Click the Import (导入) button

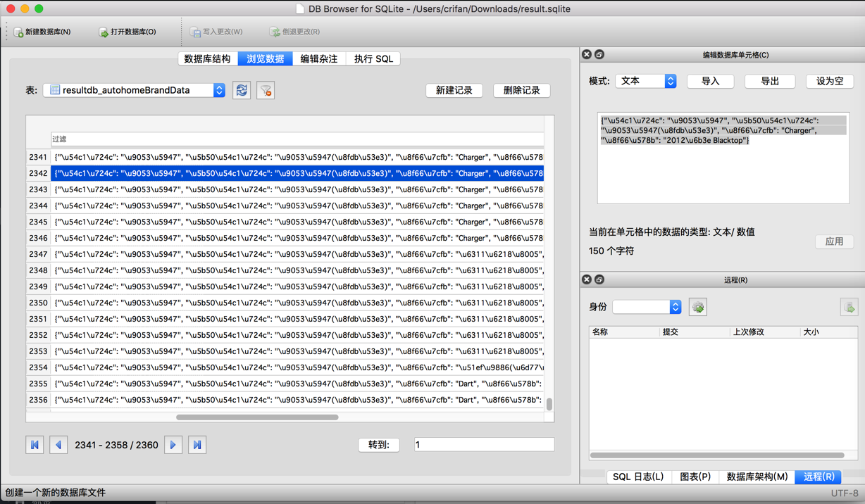(x=711, y=81)
